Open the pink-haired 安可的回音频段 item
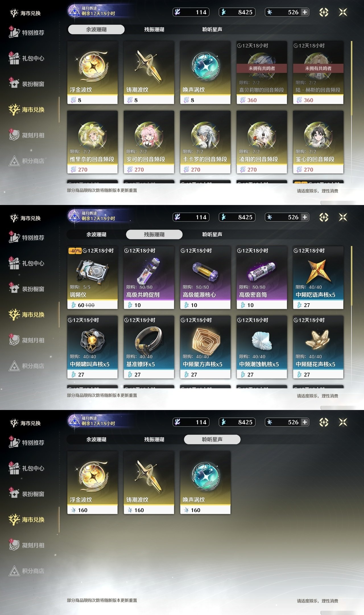 [x=149, y=142]
